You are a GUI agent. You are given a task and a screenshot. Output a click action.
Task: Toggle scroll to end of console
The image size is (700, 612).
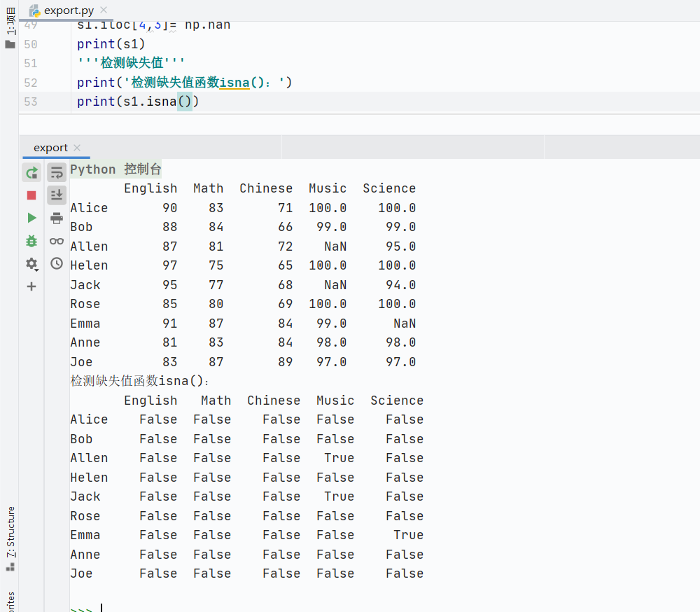[57, 195]
